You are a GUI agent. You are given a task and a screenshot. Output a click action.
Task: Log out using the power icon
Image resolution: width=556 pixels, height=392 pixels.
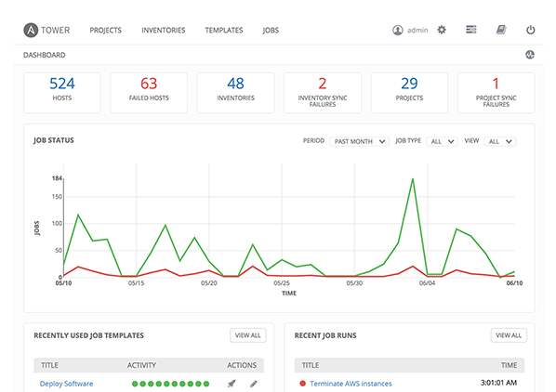[530, 30]
